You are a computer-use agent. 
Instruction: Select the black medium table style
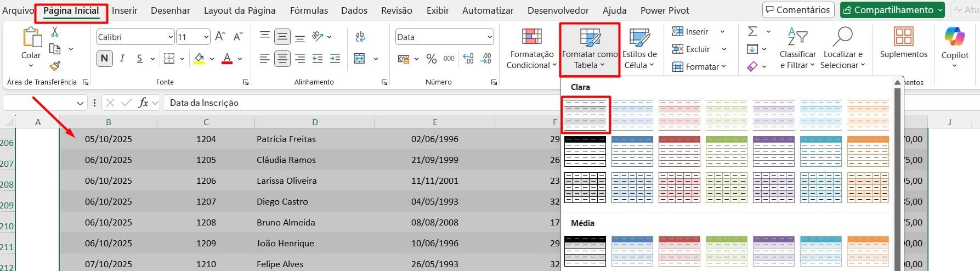point(585,251)
